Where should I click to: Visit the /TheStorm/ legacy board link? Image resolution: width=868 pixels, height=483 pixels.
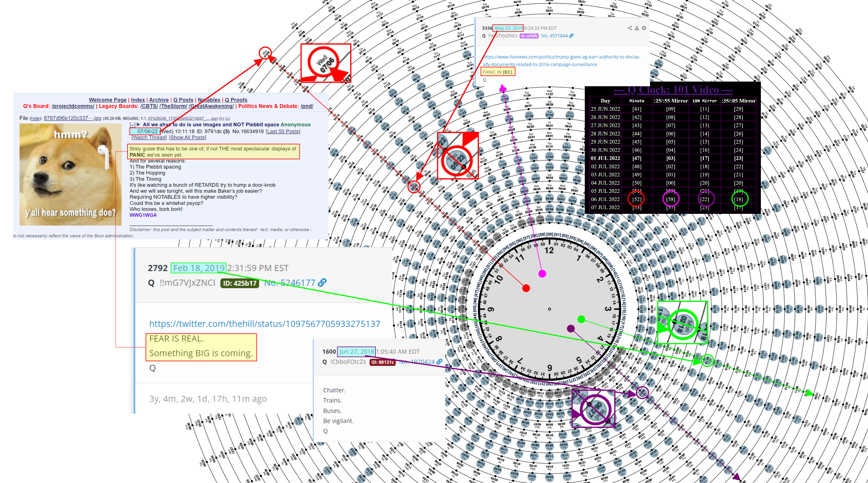(173, 106)
